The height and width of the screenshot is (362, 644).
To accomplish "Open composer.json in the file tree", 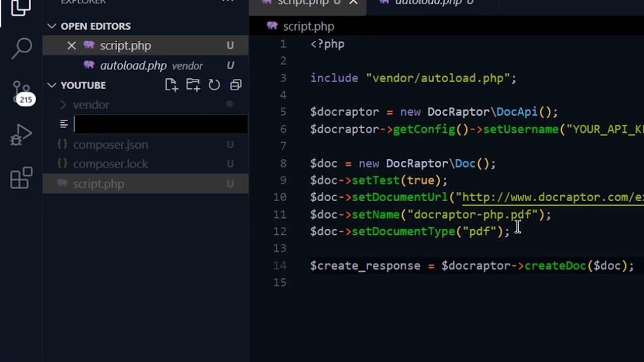I will click(x=110, y=145).
